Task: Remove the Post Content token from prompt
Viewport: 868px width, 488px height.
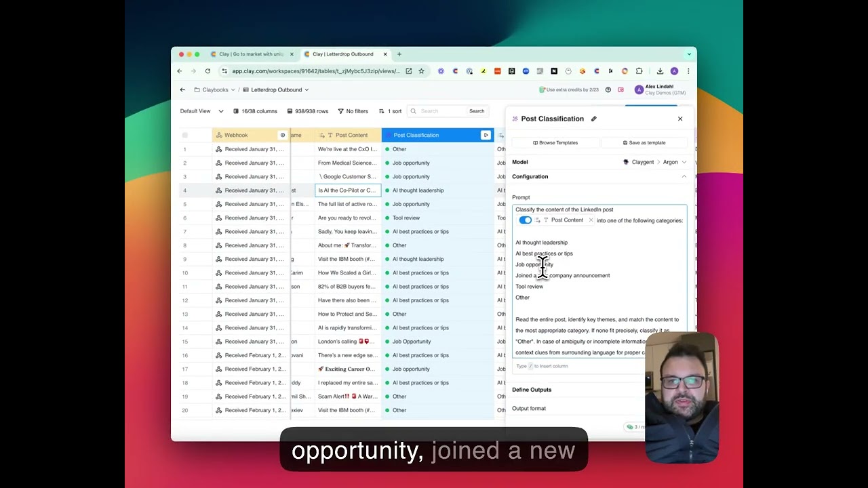Action: (x=591, y=220)
